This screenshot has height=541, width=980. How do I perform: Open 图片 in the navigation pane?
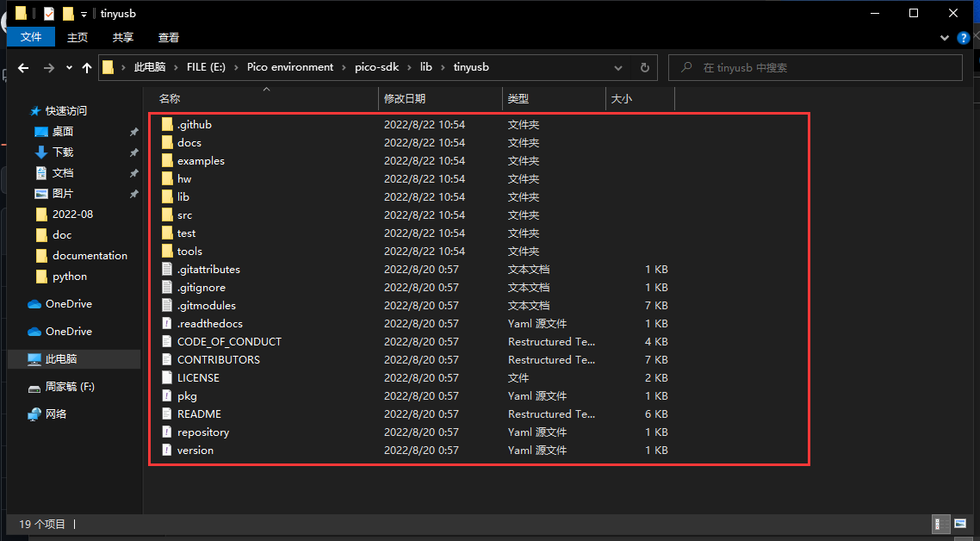63,193
